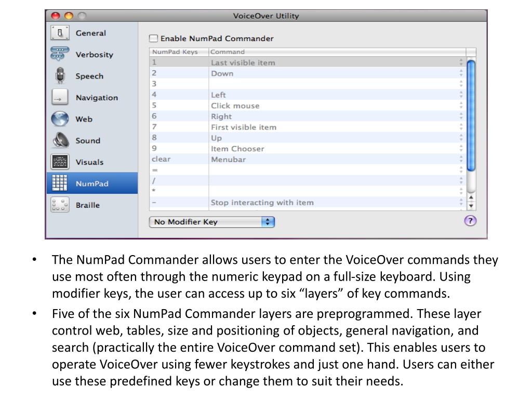Select the Item Chooser command
This screenshot has height=399, width=532.
coord(237,149)
